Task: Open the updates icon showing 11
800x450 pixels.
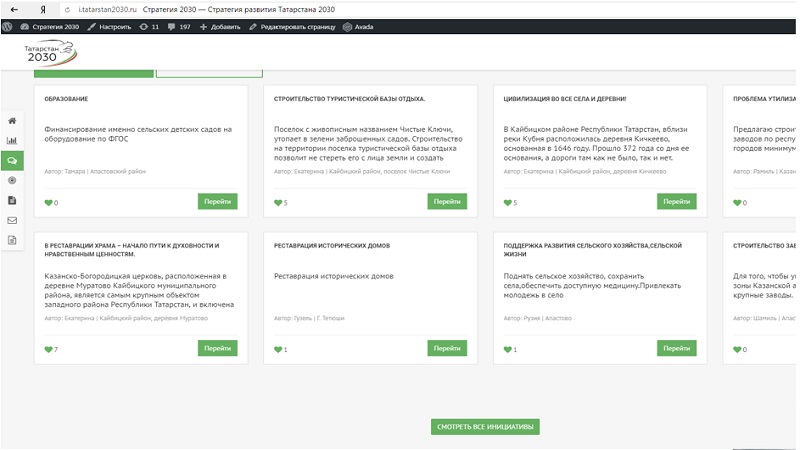Action: pyautogui.click(x=149, y=27)
